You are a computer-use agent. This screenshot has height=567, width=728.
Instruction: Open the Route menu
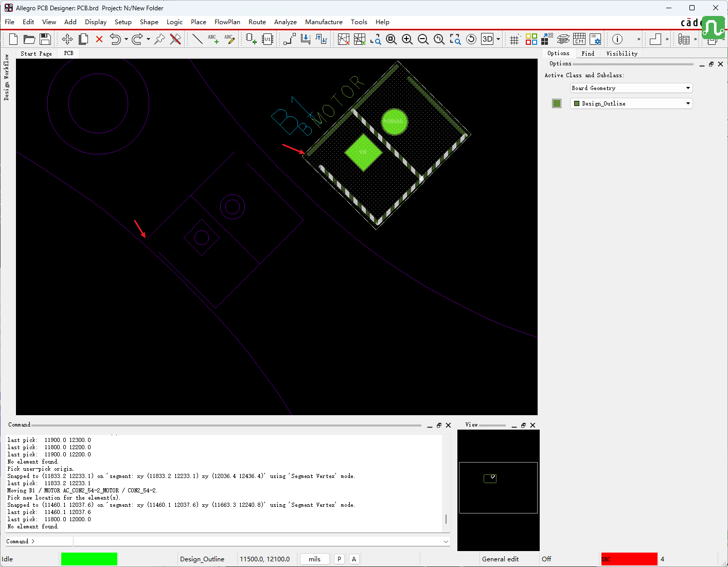(x=257, y=22)
